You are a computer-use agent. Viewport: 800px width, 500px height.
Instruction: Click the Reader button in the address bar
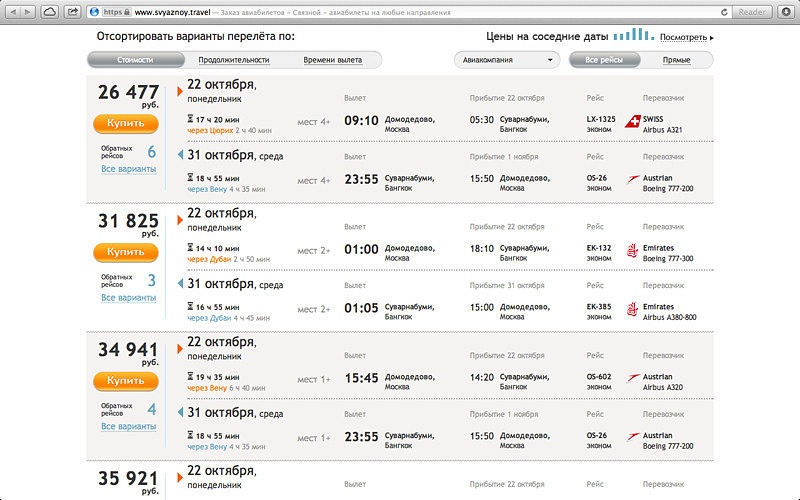pos(753,12)
